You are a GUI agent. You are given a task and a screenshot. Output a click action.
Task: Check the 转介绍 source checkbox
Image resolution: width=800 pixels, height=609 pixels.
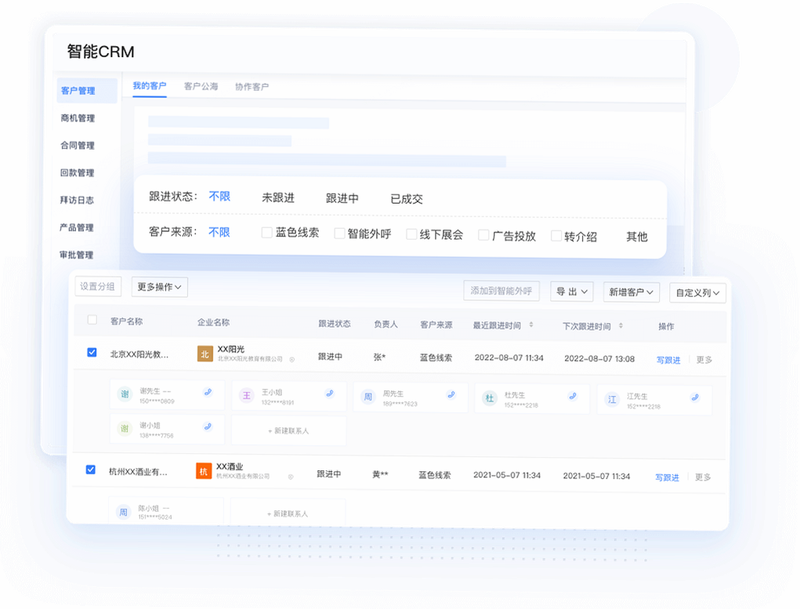[556, 236]
